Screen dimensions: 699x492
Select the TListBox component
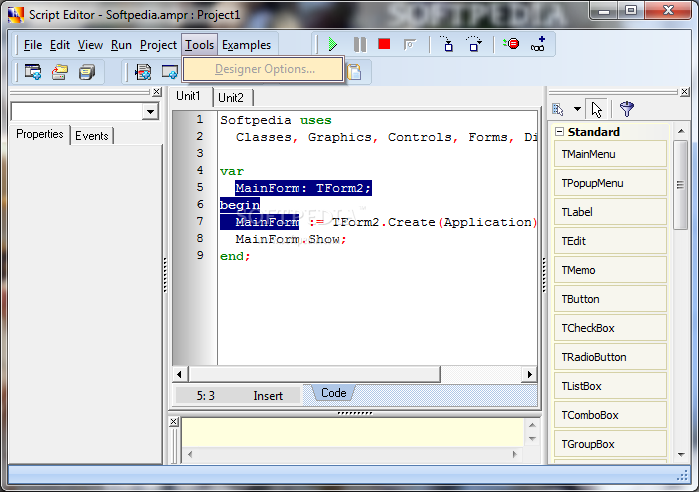610,386
